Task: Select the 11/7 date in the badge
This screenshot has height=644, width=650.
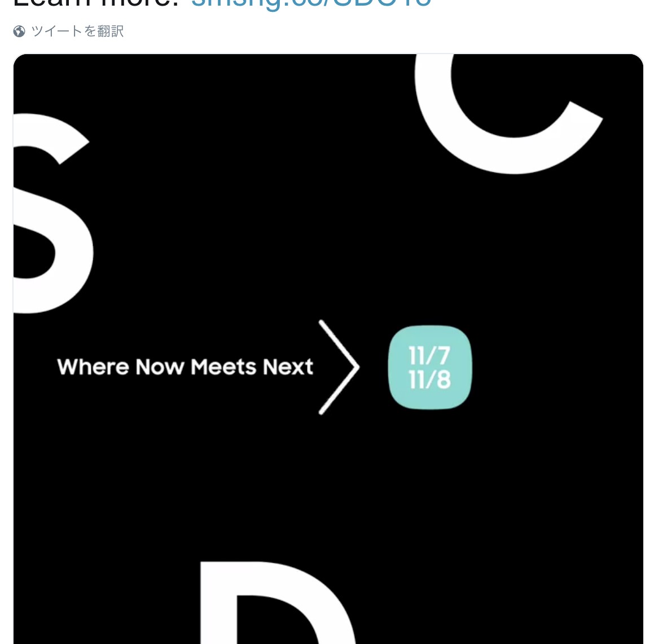Action: point(429,355)
